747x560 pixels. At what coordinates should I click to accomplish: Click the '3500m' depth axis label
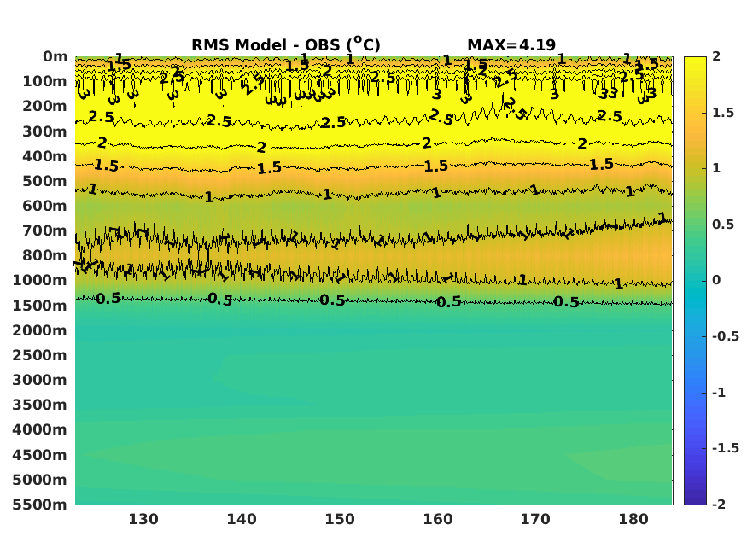click(x=40, y=405)
